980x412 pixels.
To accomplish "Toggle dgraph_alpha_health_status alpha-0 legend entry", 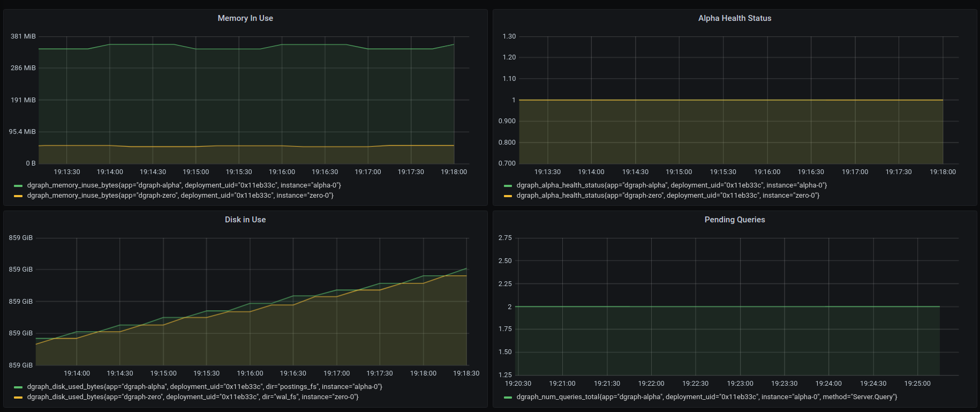I will tap(672, 185).
